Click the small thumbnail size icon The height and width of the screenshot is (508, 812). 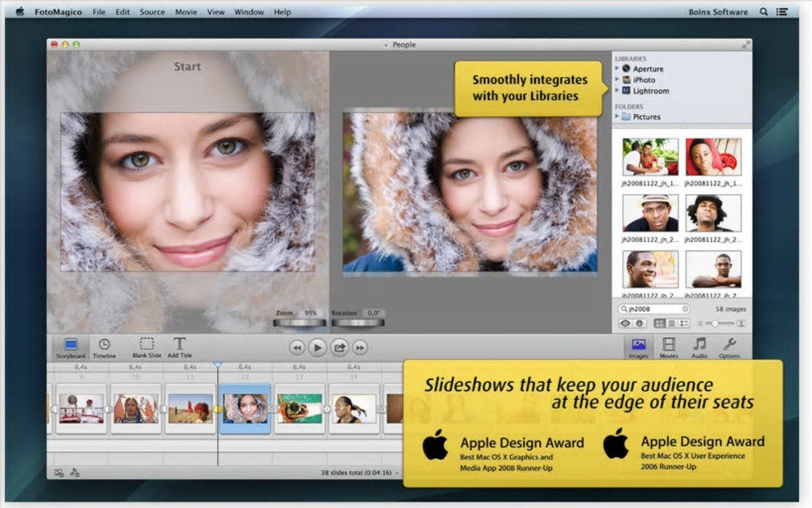click(x=700, y=323)
